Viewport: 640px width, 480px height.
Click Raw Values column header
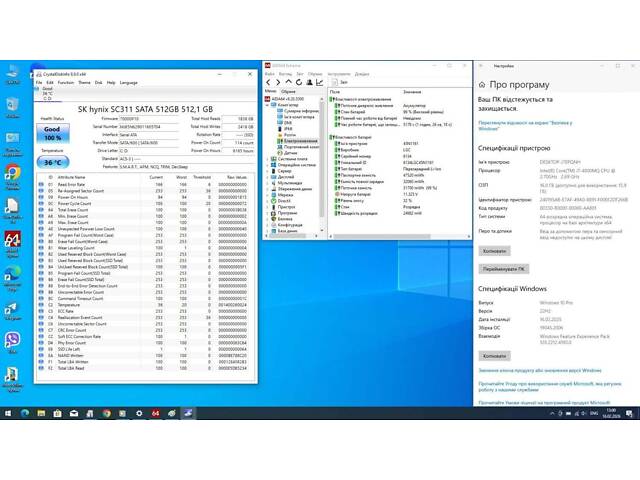click(237, 177)
